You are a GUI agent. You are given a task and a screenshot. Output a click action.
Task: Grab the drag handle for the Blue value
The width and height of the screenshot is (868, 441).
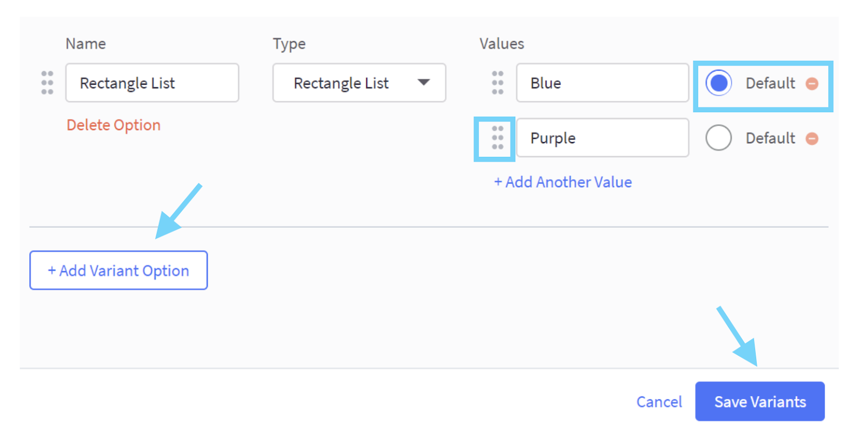(x=497, y=83)
